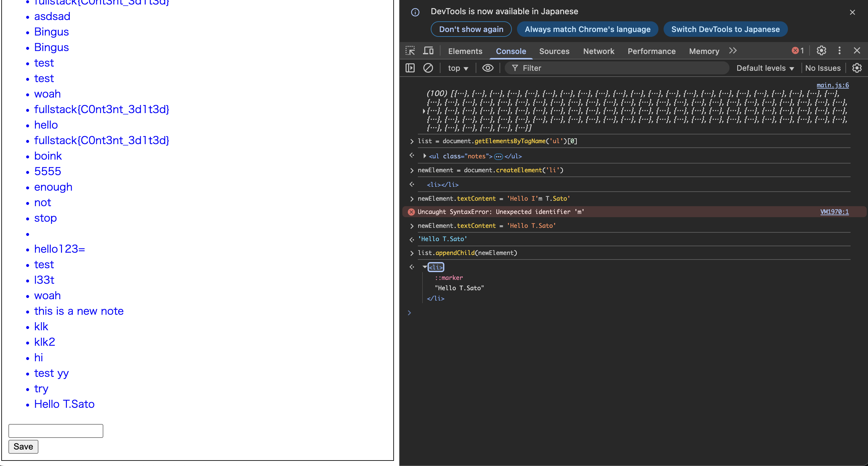Open live expression eye icon
This screenshot has width=868, height=466.
click(488, 68)
